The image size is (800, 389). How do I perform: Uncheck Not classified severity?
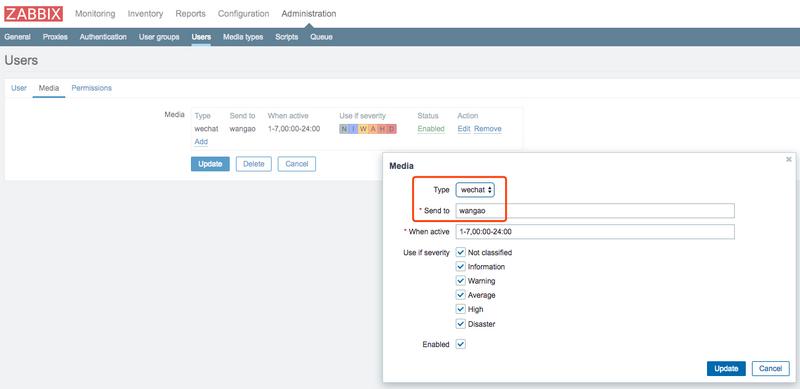(461, 252)
